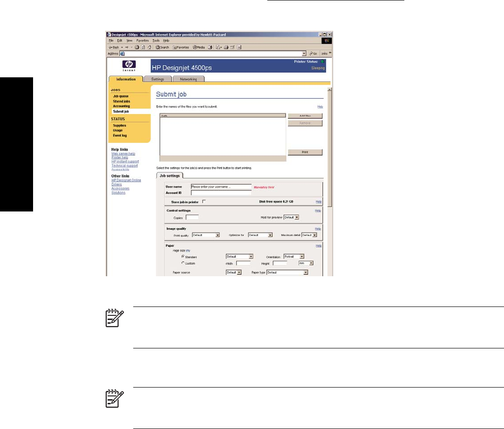Open the View menu

tap(129, 41)
